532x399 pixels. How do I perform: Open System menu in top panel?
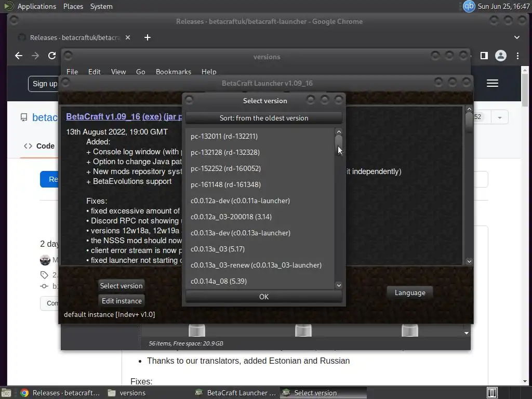click(x=101, y=6)
